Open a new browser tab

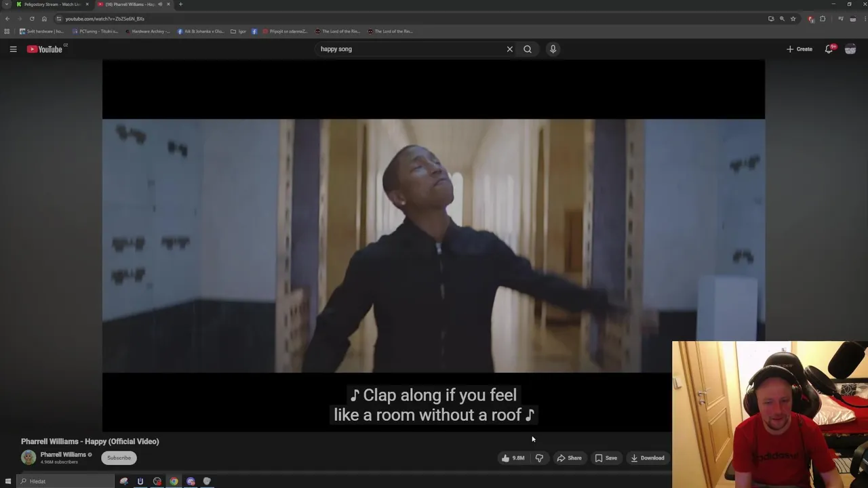pos(180,4)
